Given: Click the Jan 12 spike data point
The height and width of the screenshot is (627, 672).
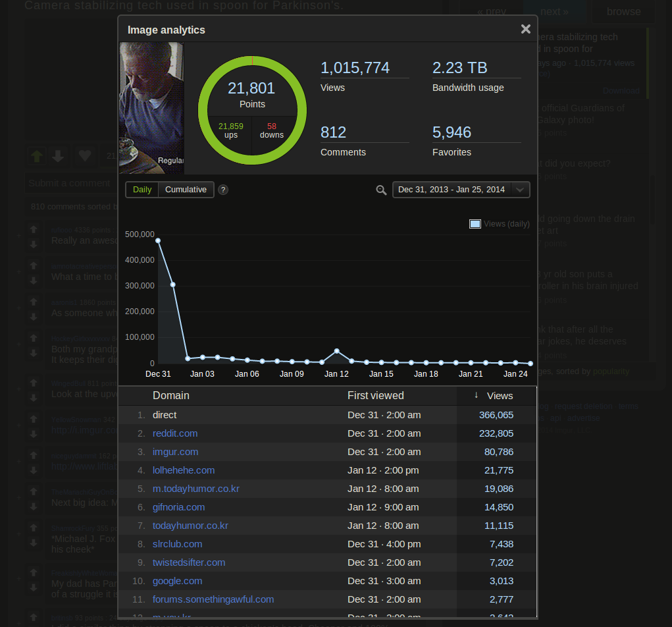Looking at the screenshot, I should (337, 351).
